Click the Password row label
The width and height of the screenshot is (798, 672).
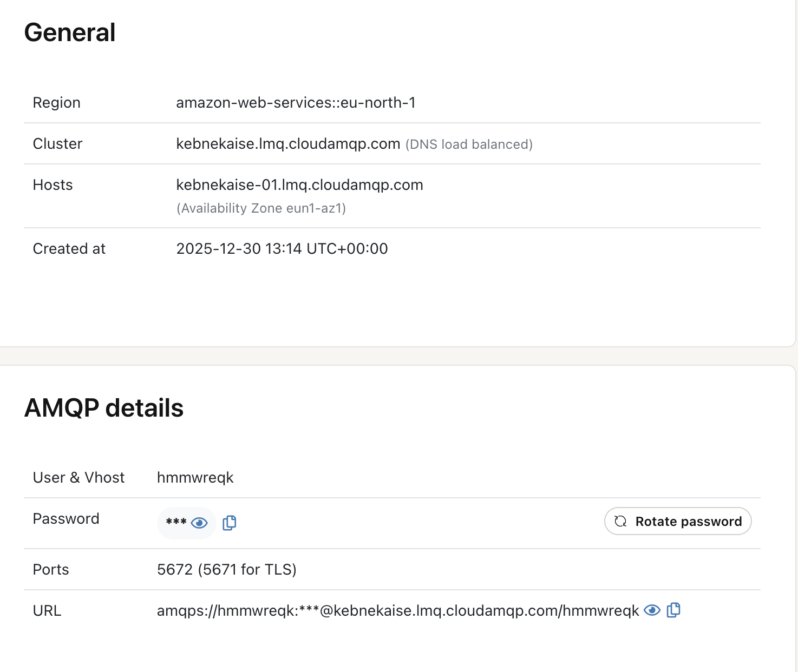coord(66,518)
